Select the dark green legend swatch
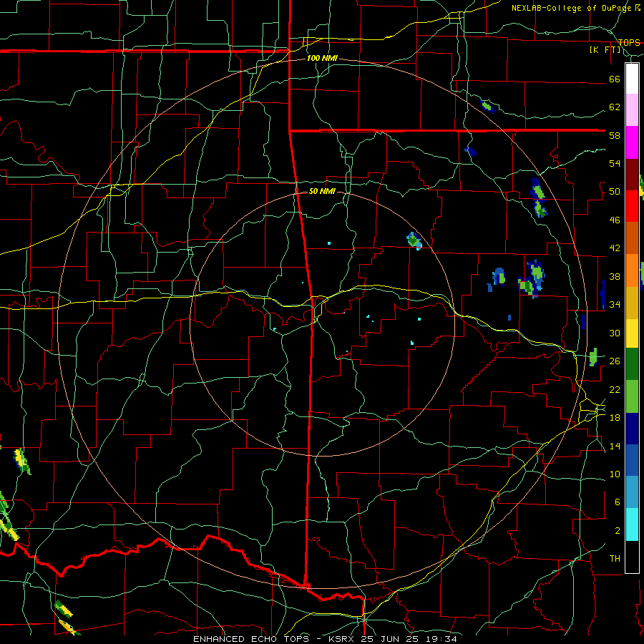 click(x=632, y=364)
